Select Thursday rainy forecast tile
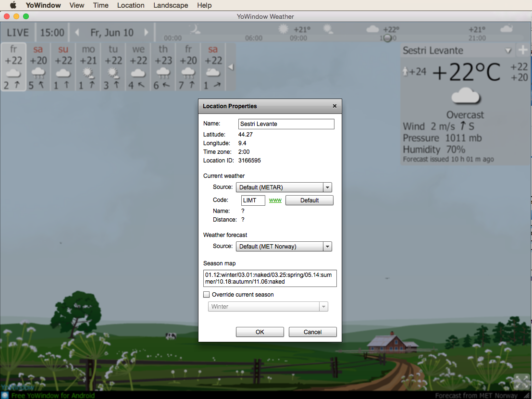 [163, 67]
